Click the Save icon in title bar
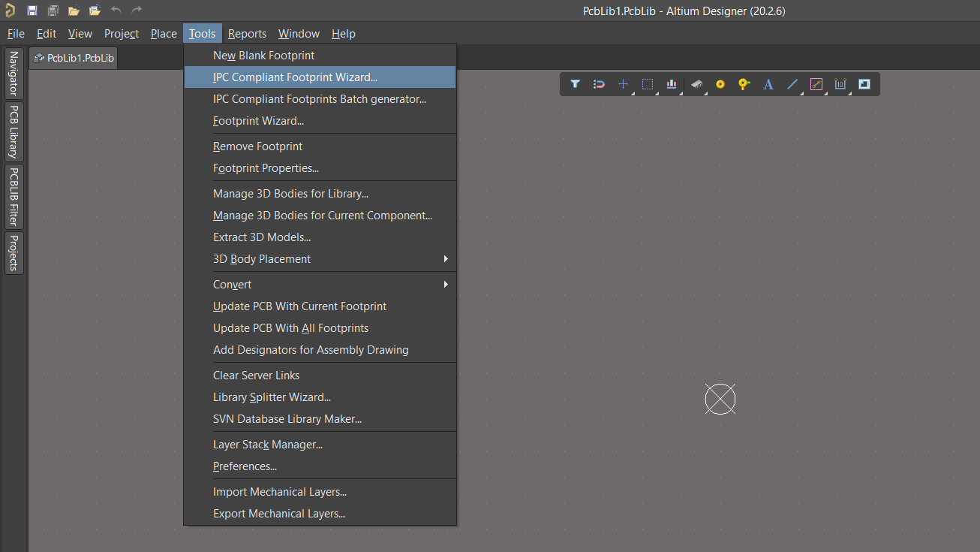This screenshot has width=980, height=552. 32,11
